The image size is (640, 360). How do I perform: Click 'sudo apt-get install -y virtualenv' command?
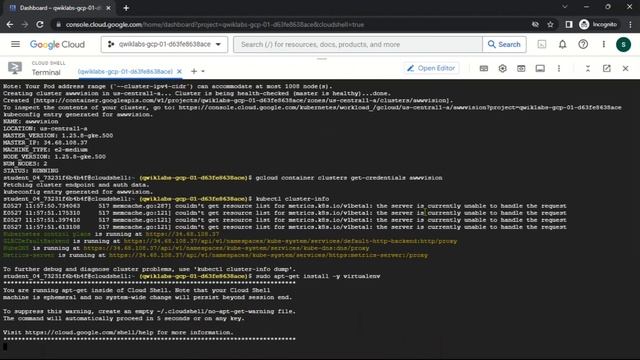pos(318,276)
